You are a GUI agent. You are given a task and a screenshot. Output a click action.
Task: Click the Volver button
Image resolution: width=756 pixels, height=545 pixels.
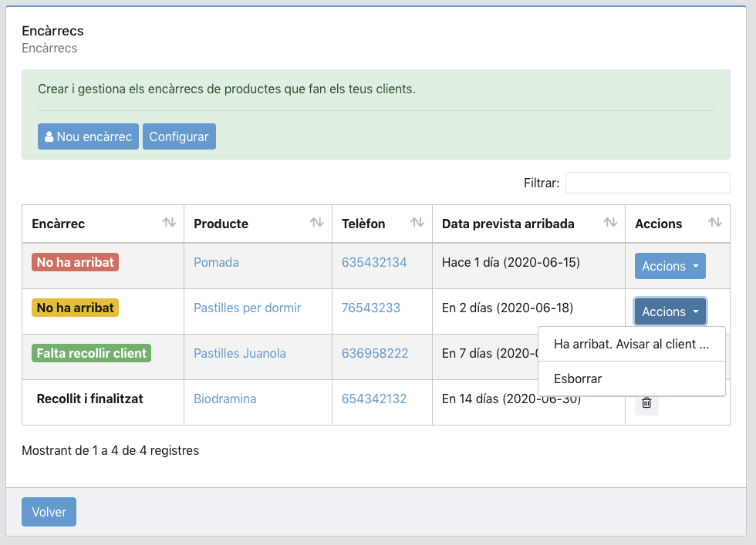pyautogui.click(x=49, y=512)
